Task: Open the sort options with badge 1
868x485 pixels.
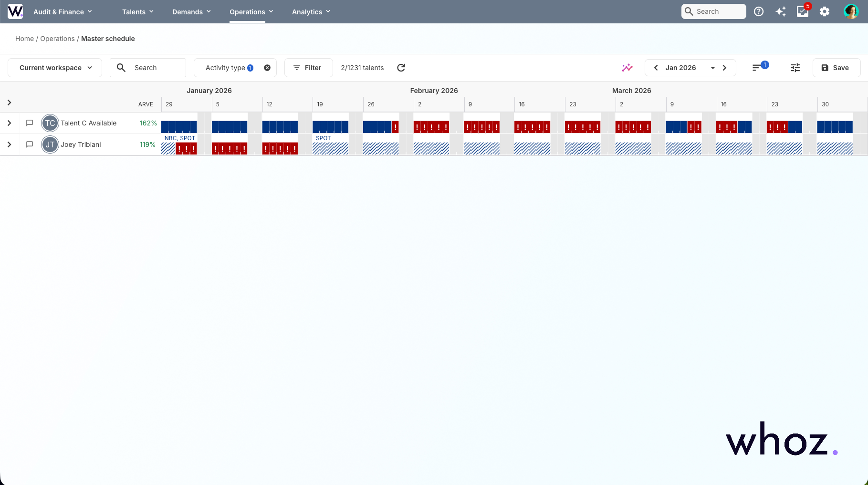Action: point(759,68)
